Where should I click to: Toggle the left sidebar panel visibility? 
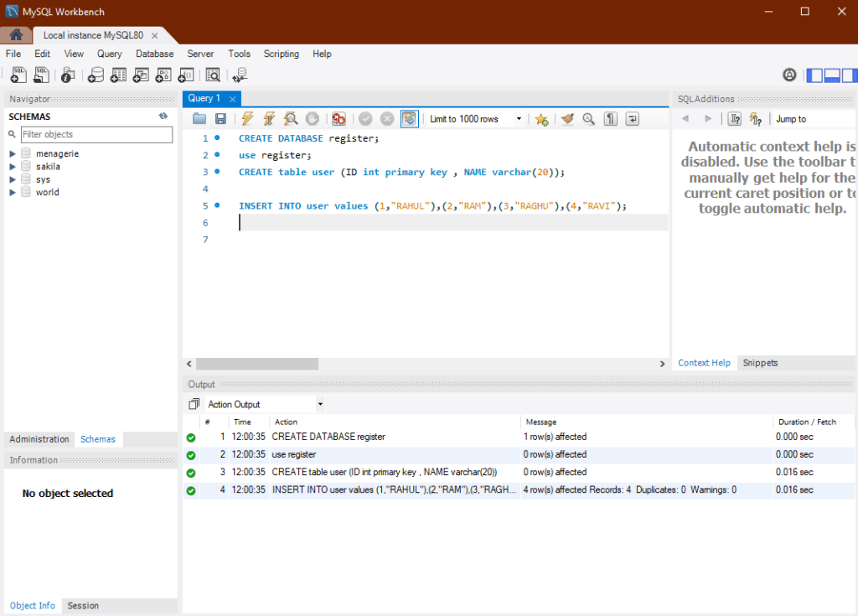pos(814,75)
